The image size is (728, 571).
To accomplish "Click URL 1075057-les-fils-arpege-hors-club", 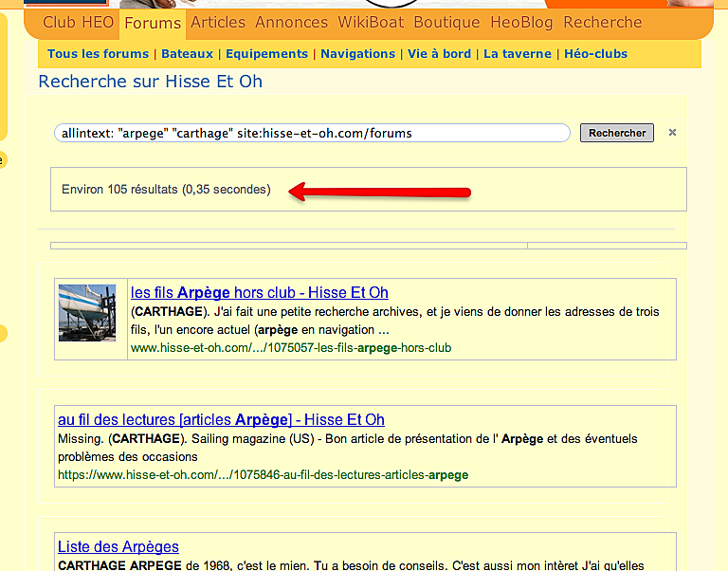I will coord(291,348).
